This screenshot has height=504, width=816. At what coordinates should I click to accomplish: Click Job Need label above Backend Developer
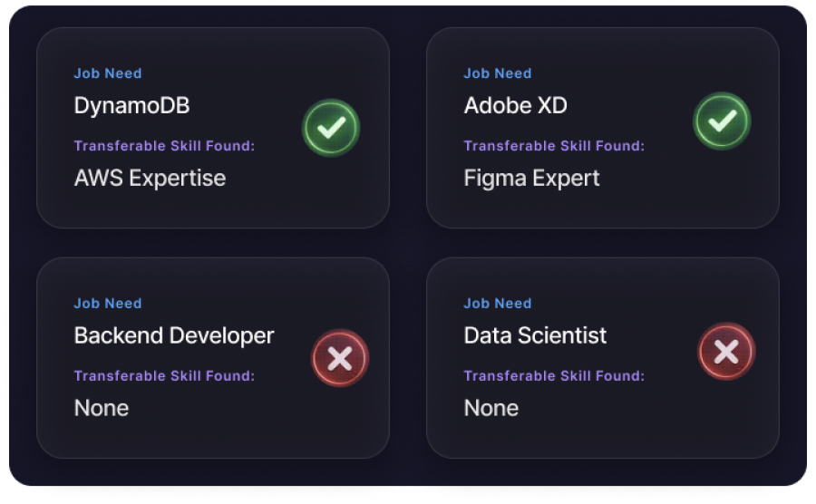[x=108, y=304]
